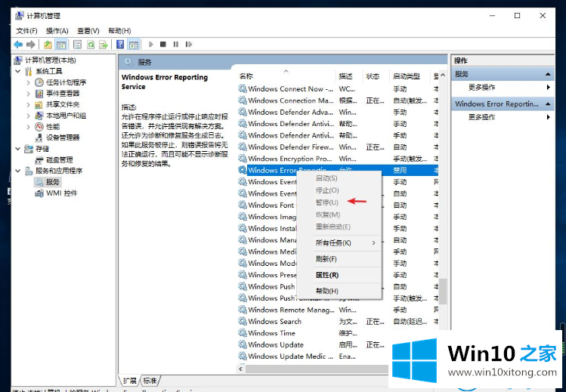The height and width of the screenshot is (392, 566).
Task: Select Windows Connection Ma... service row
Action: pyautogui.click(x=338, y=100)
